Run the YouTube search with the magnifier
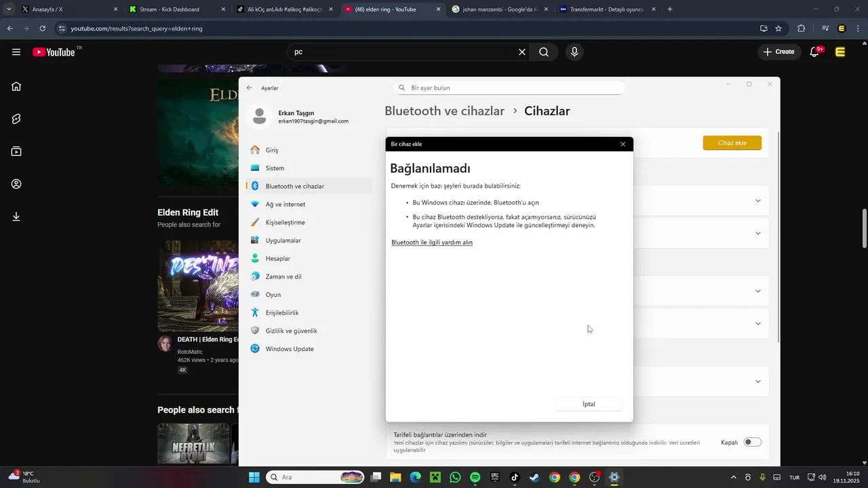This screenshot has height=488, width=868. pyautogui.click(x=544, y=52)
